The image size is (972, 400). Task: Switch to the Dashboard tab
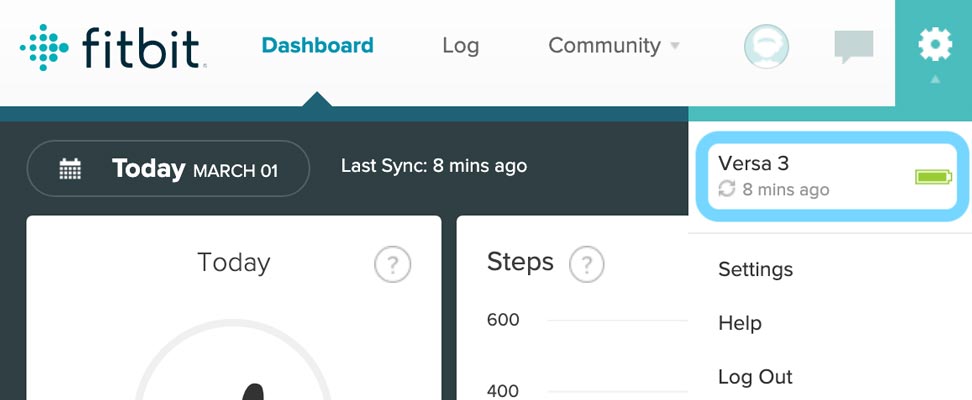[x=317, y=46]
